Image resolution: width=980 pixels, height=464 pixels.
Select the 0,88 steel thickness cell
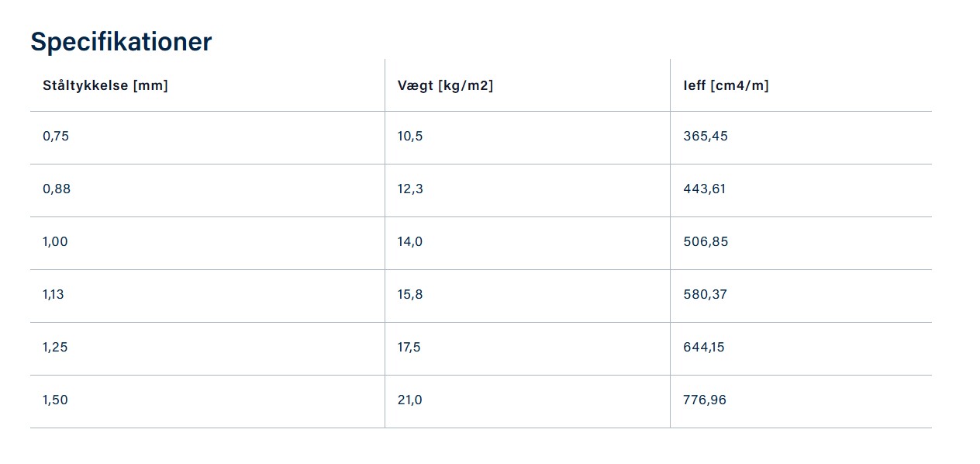click(x=57, y=189)
